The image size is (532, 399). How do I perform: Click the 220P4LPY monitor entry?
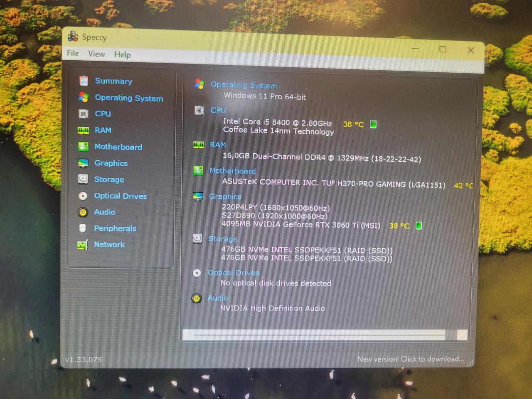coord(276,207)
